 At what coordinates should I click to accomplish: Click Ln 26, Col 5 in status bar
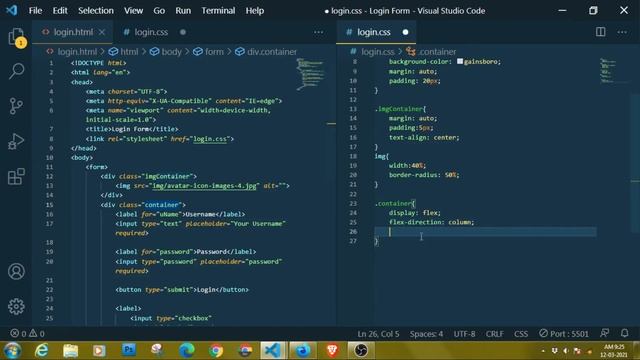(378, 333)
